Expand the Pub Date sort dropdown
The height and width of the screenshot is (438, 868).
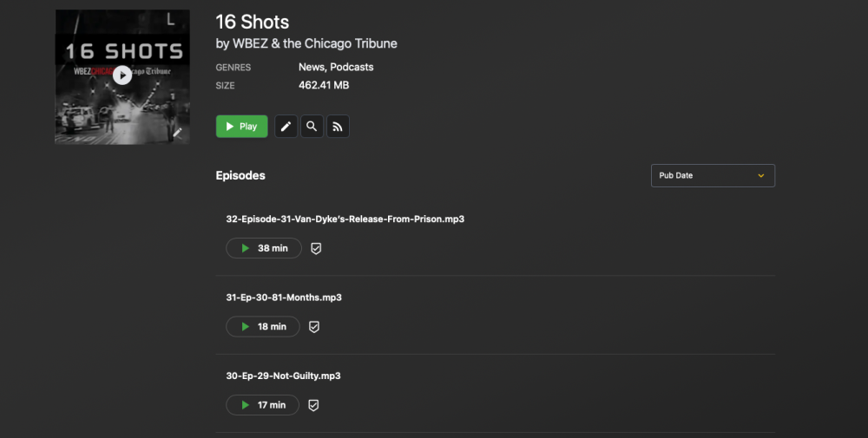713,175
